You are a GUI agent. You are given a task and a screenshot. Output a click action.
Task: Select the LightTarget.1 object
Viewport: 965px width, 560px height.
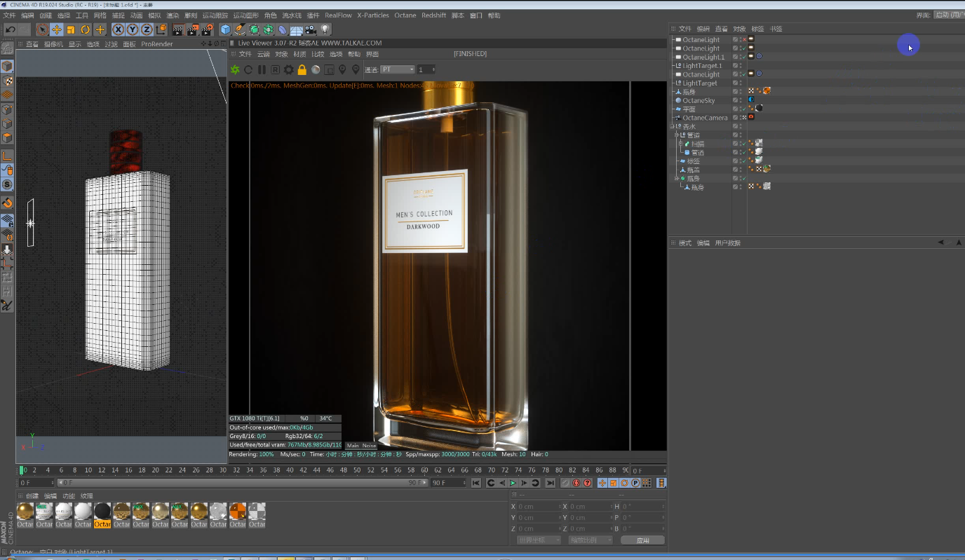[702, 66]
